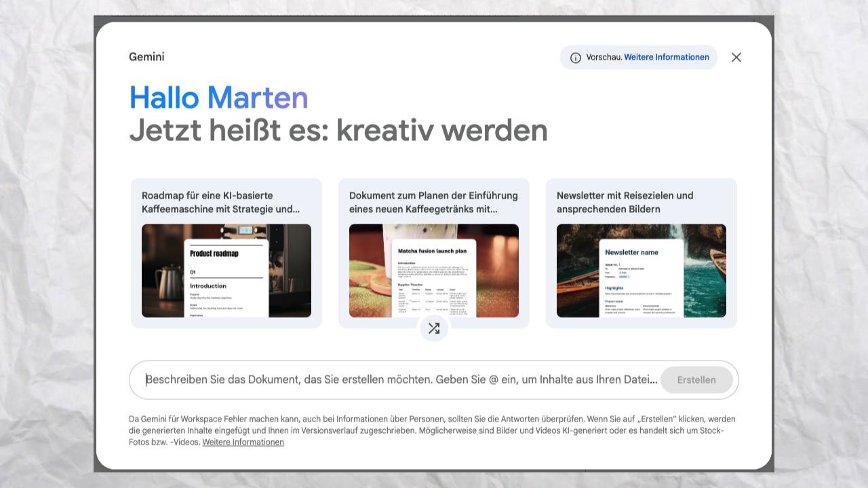Viewport: 868px width, 488px height.
Task: Click the Product roadmap preview thumbnail
Action: (226, 270)
